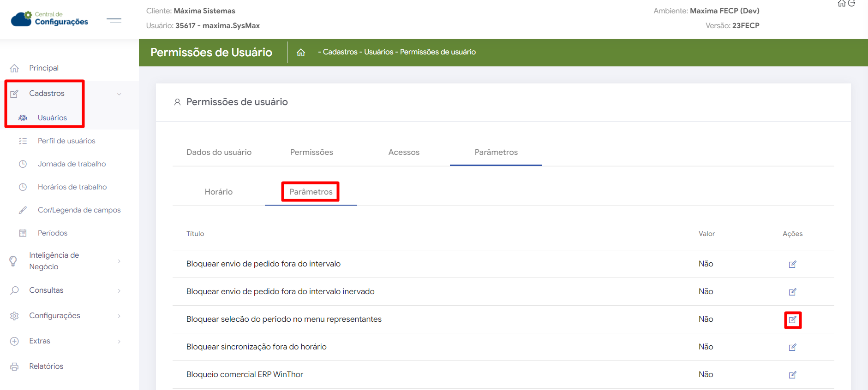Go to Jornada de trabalho
The width and height of the screenshot is (868, 390).
tap(72, 164)
